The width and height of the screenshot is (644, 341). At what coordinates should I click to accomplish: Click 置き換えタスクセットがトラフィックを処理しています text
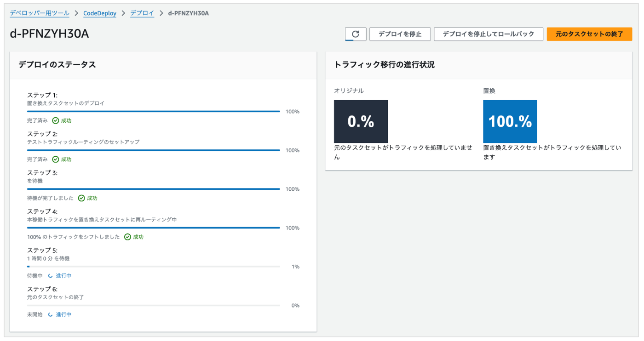552,153
